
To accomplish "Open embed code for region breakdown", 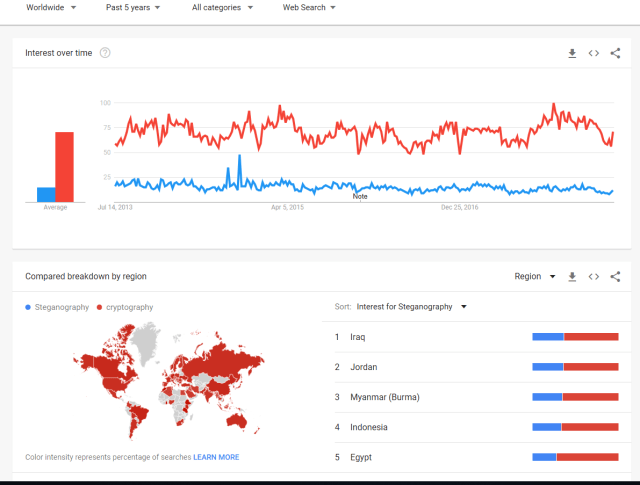I will click(x=594, y=277).
